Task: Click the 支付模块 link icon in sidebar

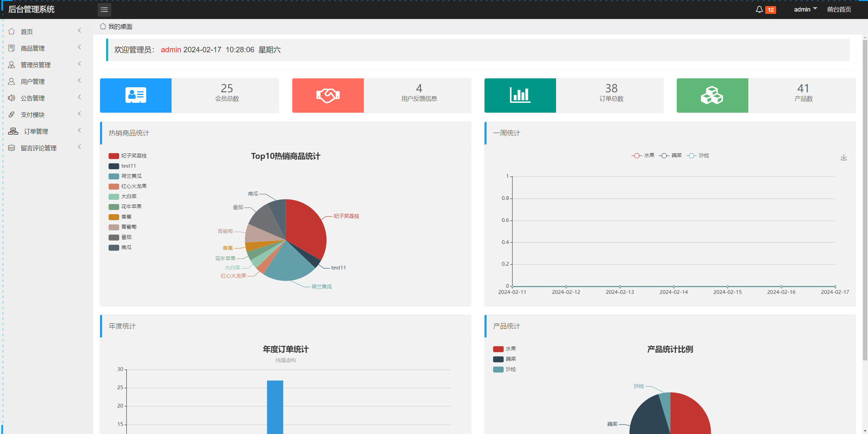Action: (12, 115)
